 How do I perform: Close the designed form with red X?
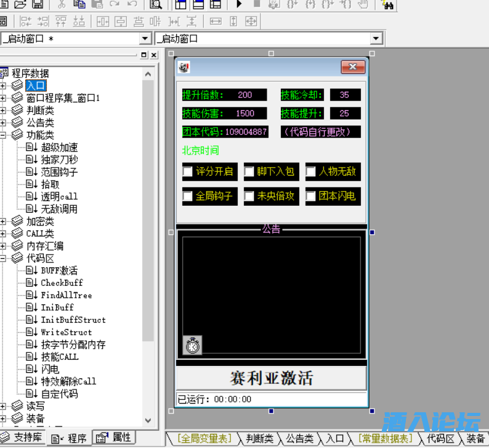click(x=353, y=67)
